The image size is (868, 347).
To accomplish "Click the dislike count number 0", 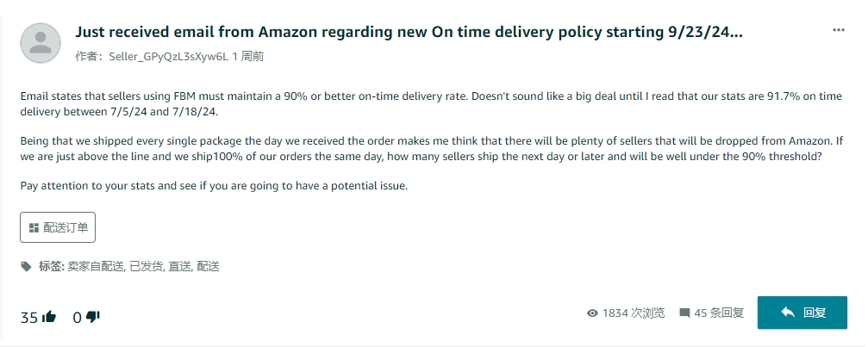I will pyautogui.click(x=77, y=318).
